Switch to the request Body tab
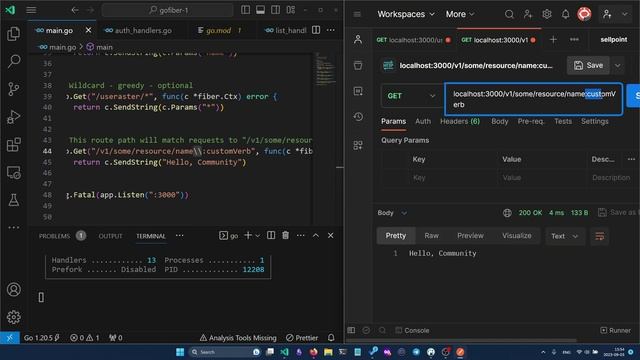The height and width of the screenshot is (360, 640). click(500, 121)
